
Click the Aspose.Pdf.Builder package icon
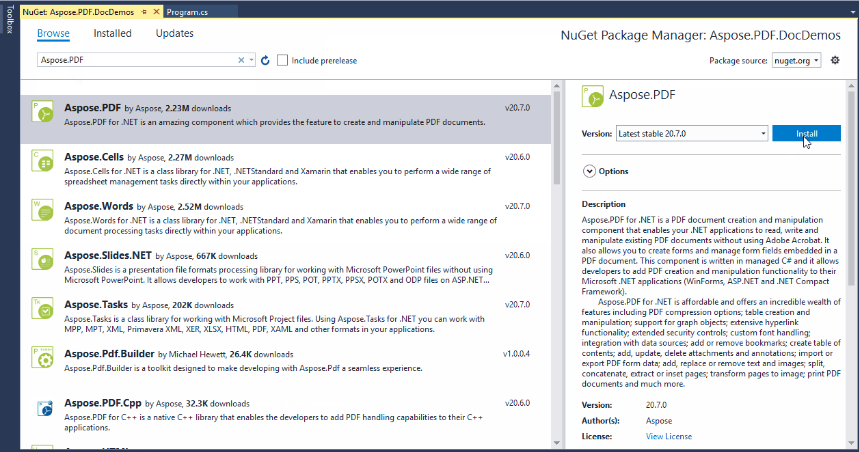pos(43,357)
